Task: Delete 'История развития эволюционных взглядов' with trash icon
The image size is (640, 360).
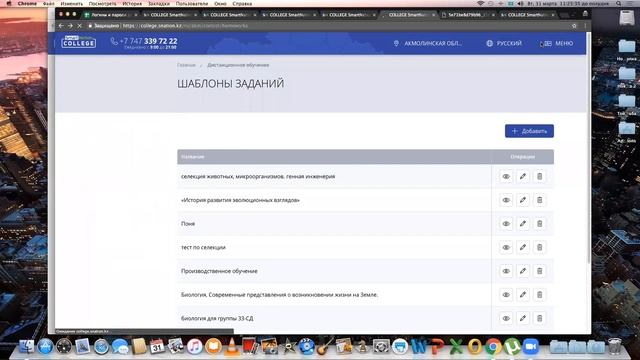Action: point(539,200)
